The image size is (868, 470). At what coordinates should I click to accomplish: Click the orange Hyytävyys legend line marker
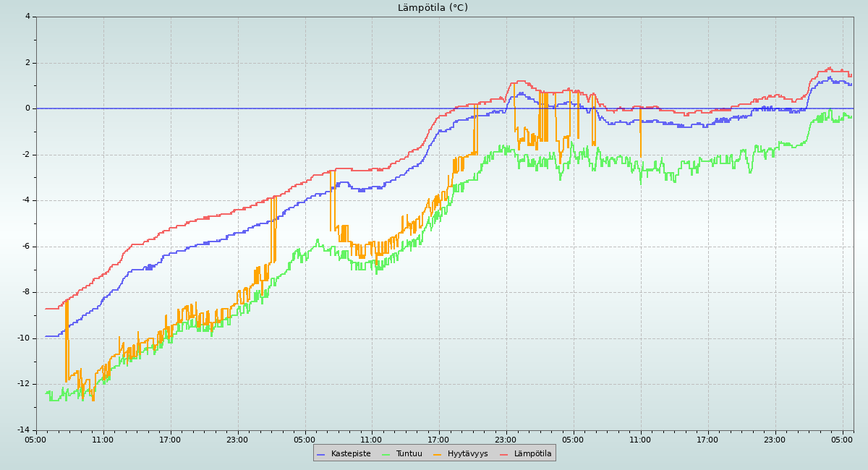[438, 453]
